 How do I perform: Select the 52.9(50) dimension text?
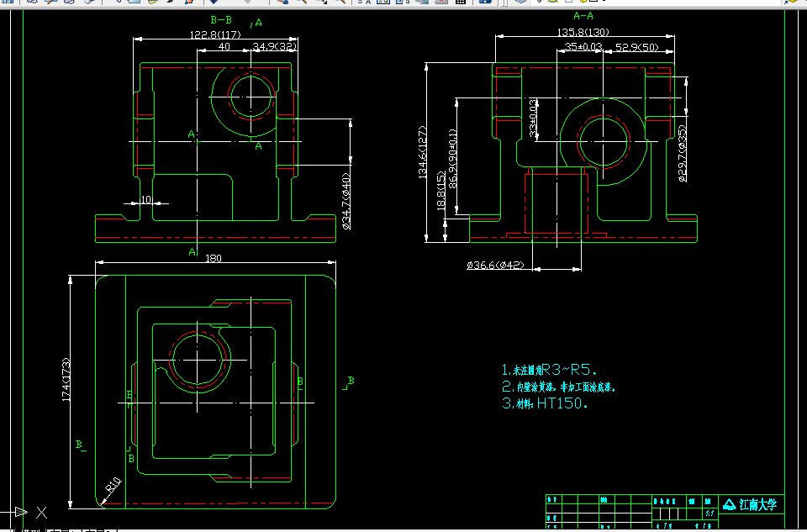pyautogui.click(x=637, y=47)
